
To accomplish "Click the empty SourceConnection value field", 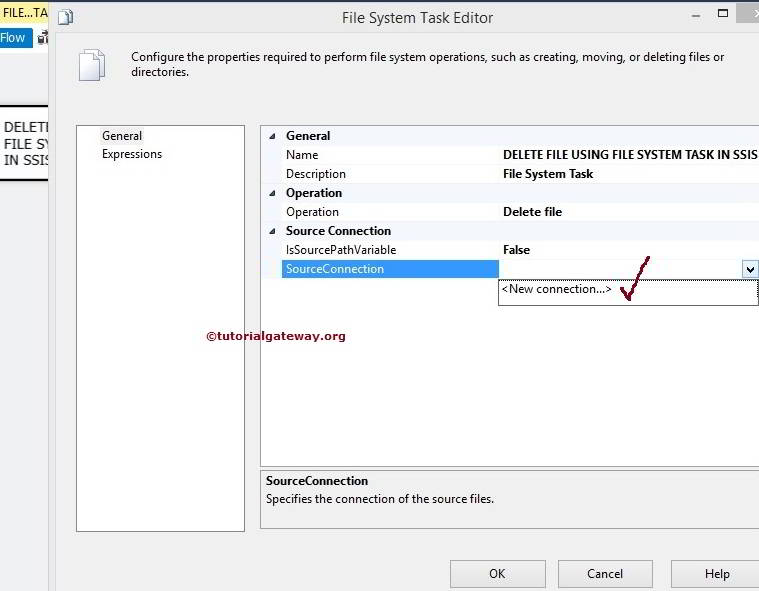I will pos(621,269).
